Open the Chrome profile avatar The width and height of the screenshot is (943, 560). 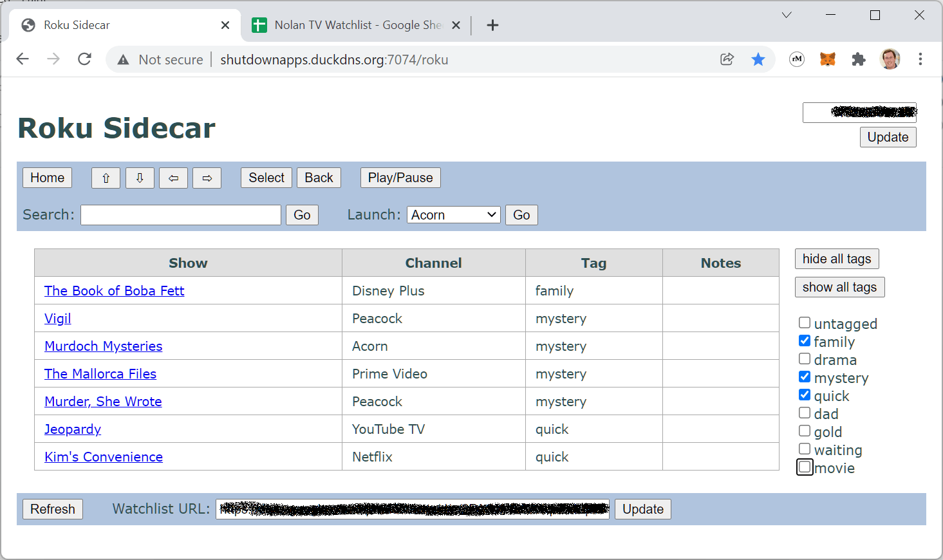[x=890, y=59]
